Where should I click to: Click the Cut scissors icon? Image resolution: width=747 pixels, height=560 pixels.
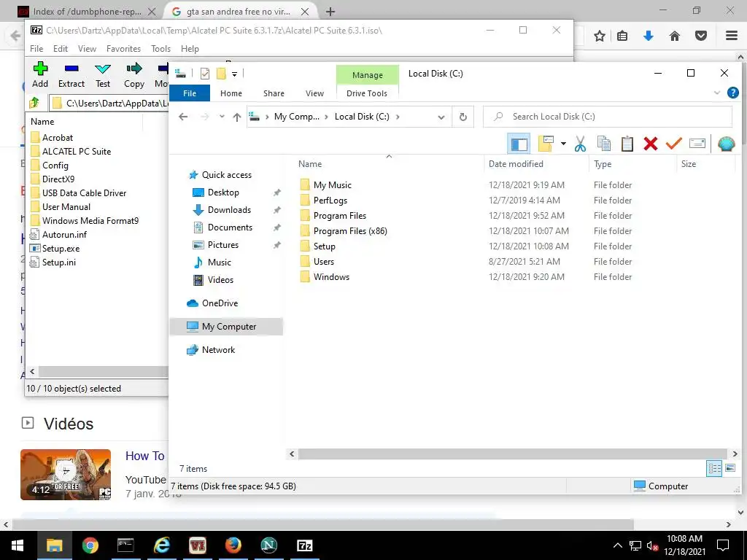[580, 144]
